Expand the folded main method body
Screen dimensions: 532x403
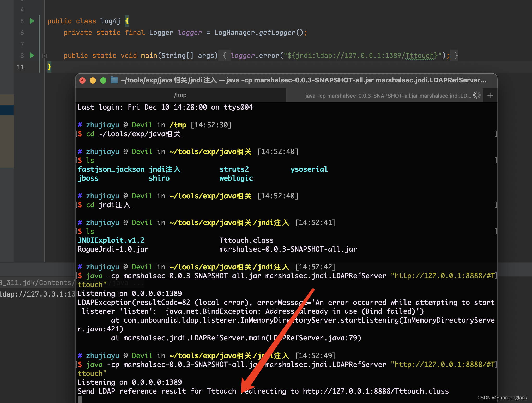pos(44,56)
